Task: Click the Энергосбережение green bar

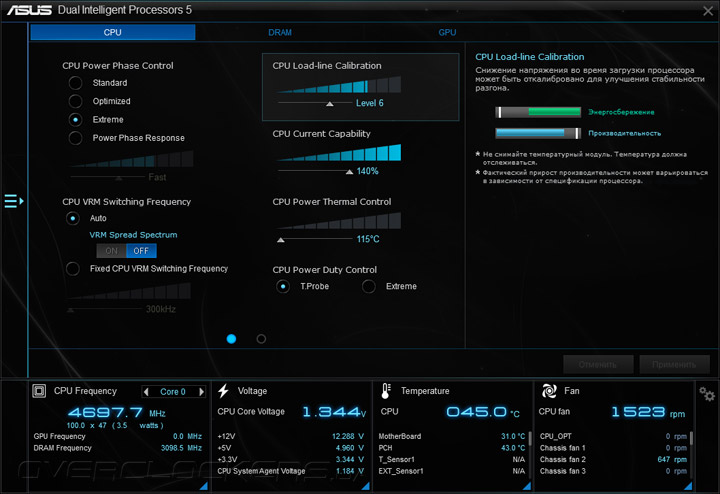Action: coord(538,112)
